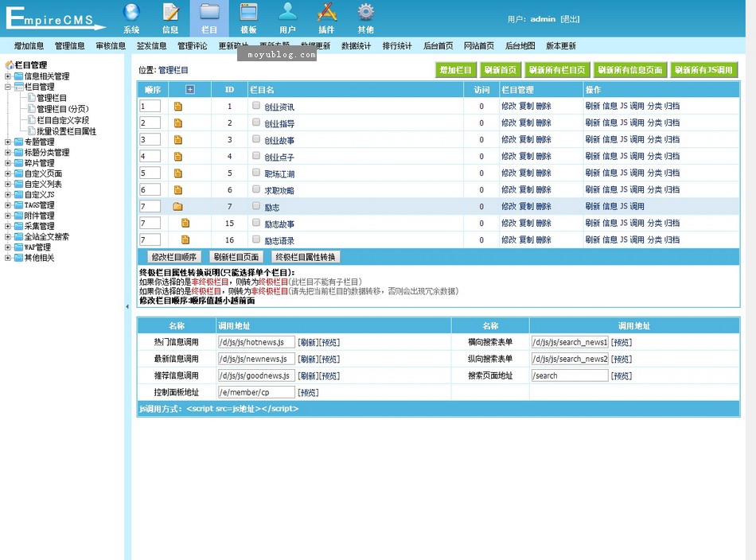756x560 pixels.
Task: Collapse the sidebar with the arrow handle
Action: click(x=127, y=306)
